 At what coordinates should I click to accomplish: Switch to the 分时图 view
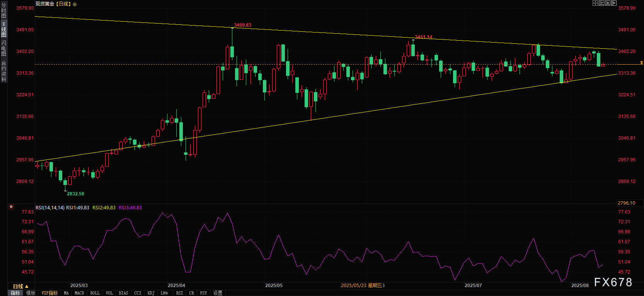tap(3, 10)
